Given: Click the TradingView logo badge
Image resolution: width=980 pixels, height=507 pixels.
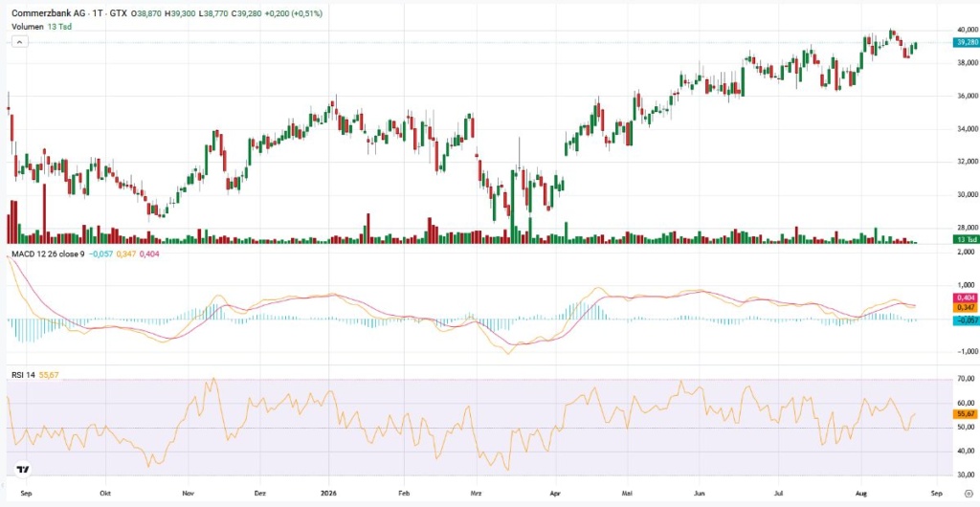Looking at the screenshot, I should click(23, 470).
